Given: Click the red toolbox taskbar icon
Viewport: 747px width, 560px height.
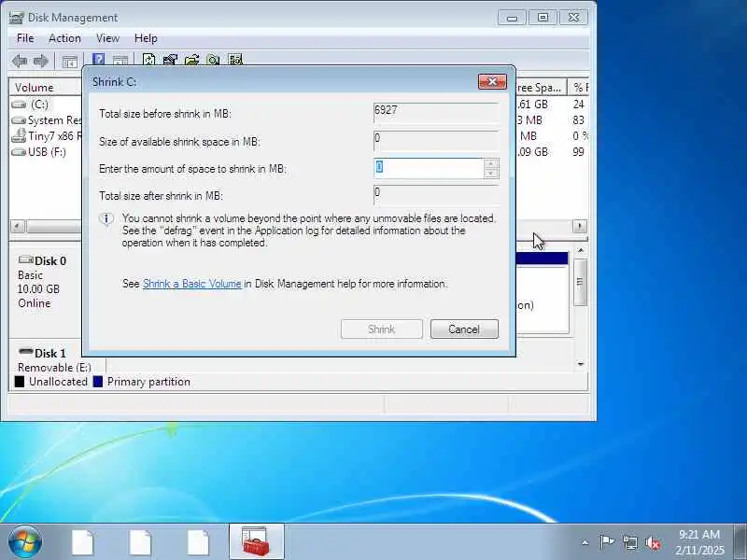Looking at the screenshot, I should tap(256, 542).
